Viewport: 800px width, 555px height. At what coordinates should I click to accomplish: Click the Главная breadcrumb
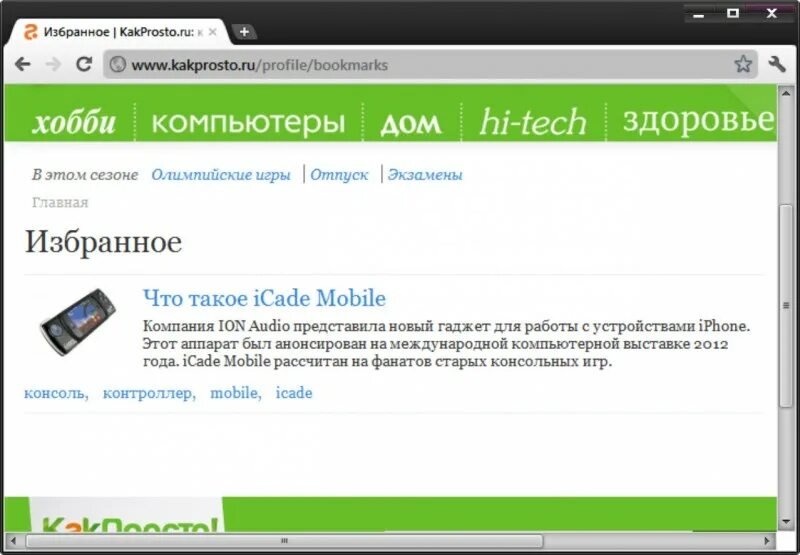point(60,203)
